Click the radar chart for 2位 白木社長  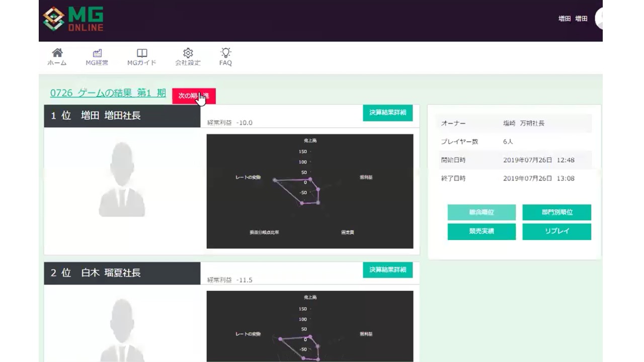[x=309, y=327]
